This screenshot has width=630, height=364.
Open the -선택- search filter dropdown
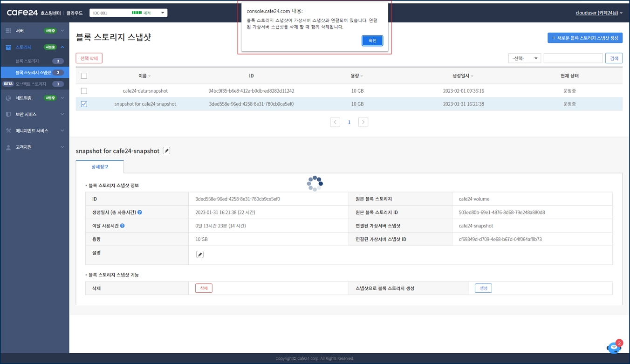pos(524,58)
